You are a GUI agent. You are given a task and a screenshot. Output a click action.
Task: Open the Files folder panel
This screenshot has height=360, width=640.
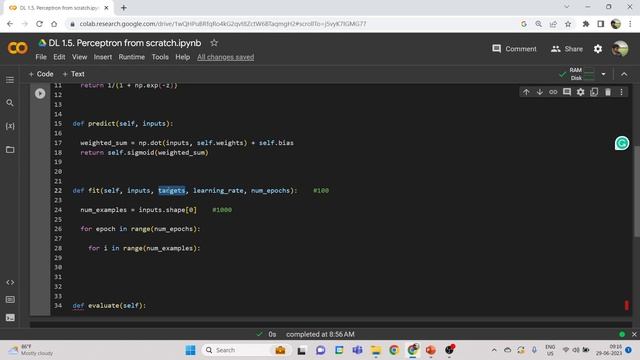tap(10, 149)
